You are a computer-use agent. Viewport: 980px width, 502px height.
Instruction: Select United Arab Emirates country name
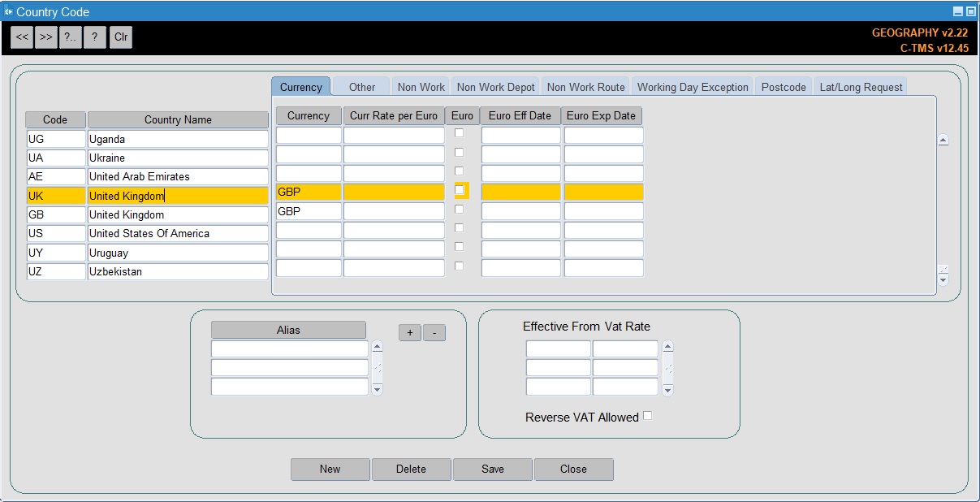point(178,176)
